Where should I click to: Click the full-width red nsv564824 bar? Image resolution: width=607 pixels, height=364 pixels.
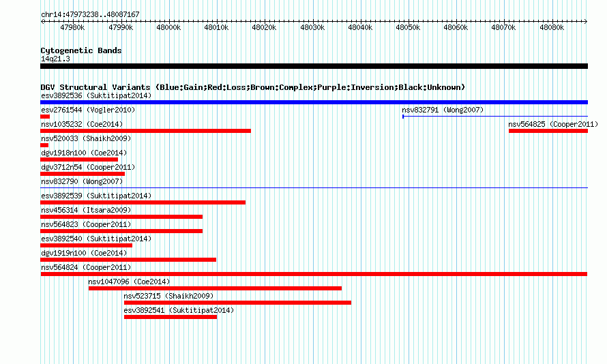click(314, 274)
